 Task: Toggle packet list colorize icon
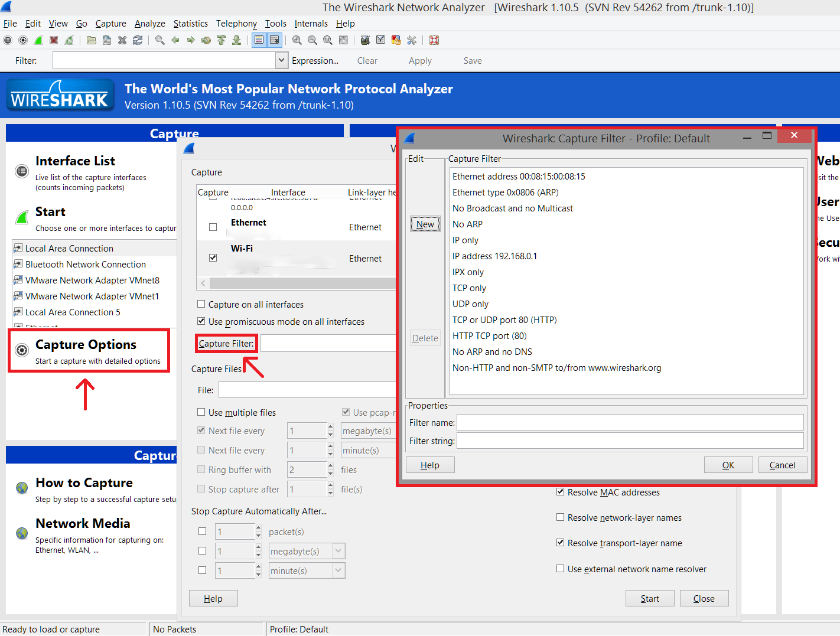click(259, 40)
